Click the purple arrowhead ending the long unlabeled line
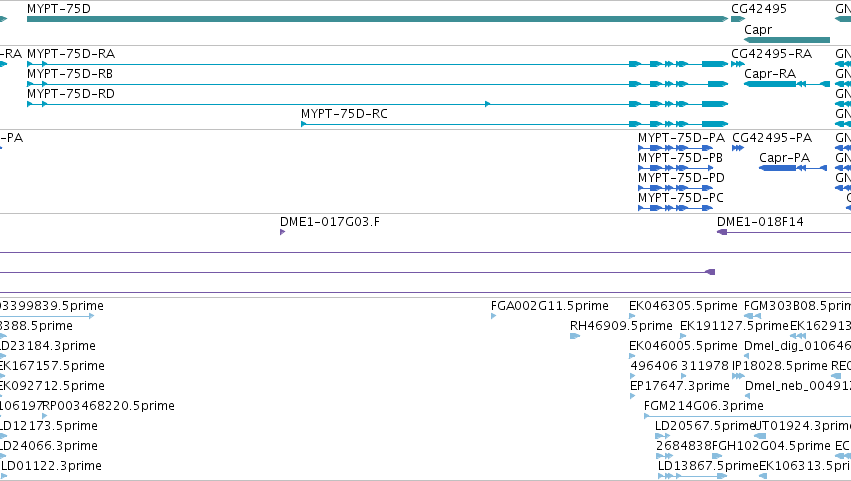 (x=710, y=272)
